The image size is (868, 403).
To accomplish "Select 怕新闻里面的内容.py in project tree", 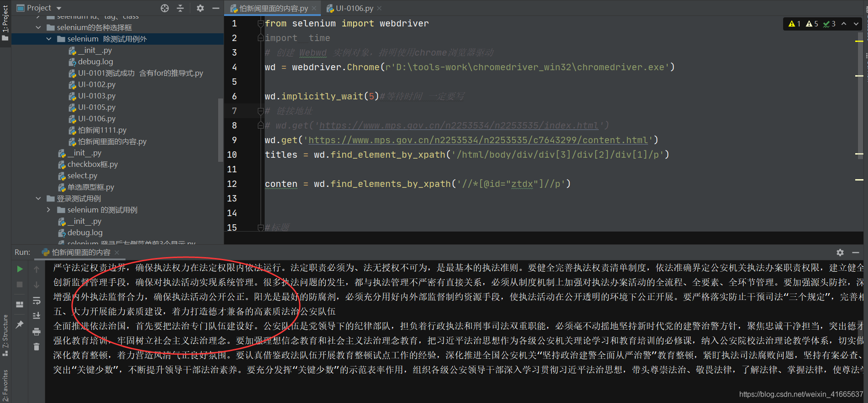I will (x=112, y=141).
